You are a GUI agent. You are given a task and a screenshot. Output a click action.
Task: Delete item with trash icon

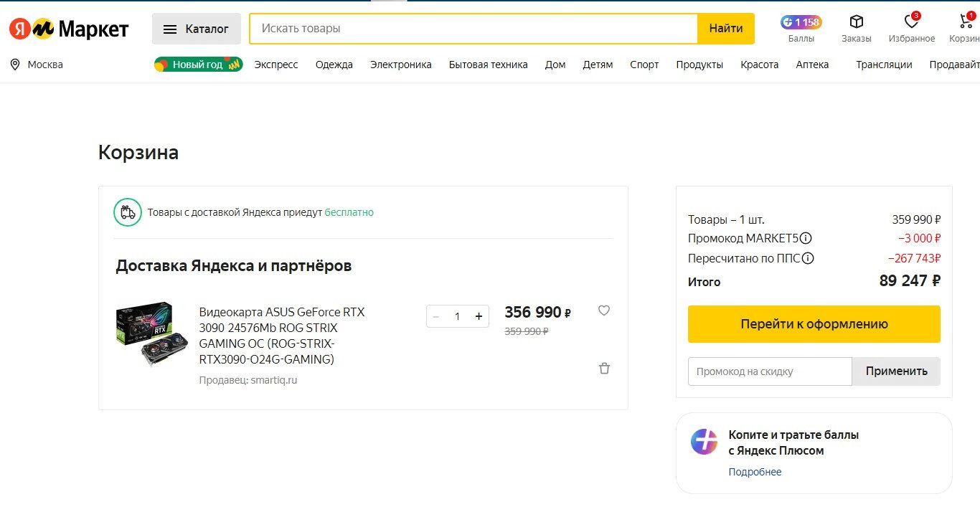[x=604, y=369]
